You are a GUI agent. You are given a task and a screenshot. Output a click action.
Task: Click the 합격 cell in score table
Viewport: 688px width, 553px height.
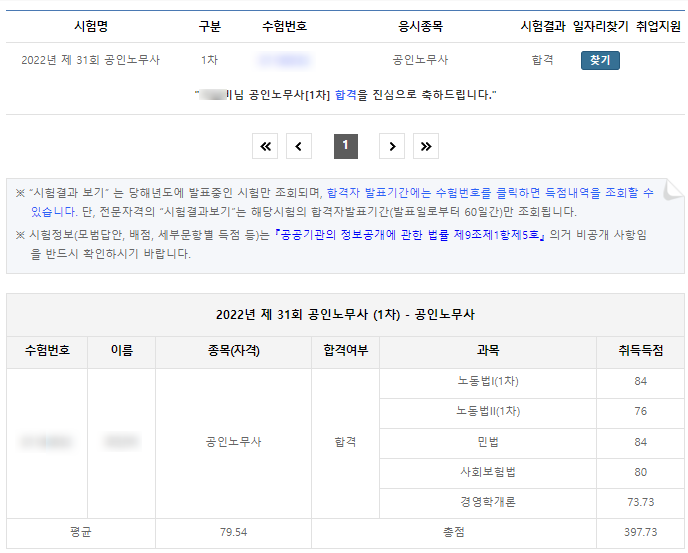tap(345, 442)
